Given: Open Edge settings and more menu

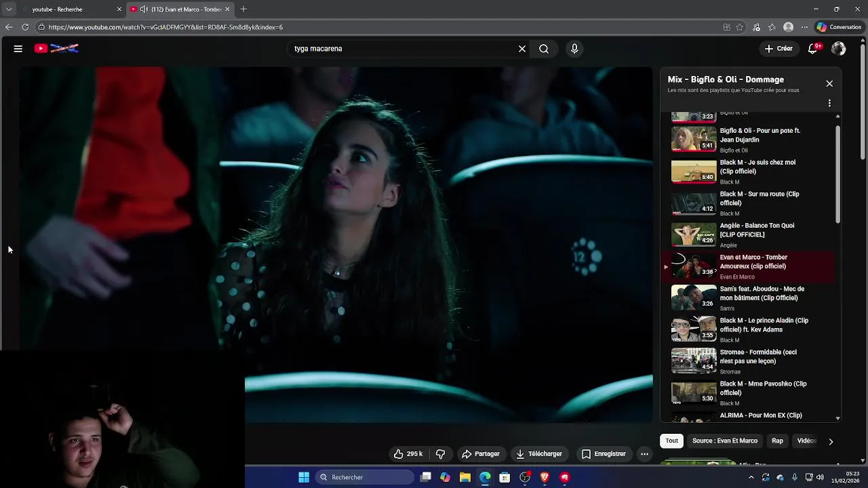Looking at the screenshot, I should (x=804, y=27).
